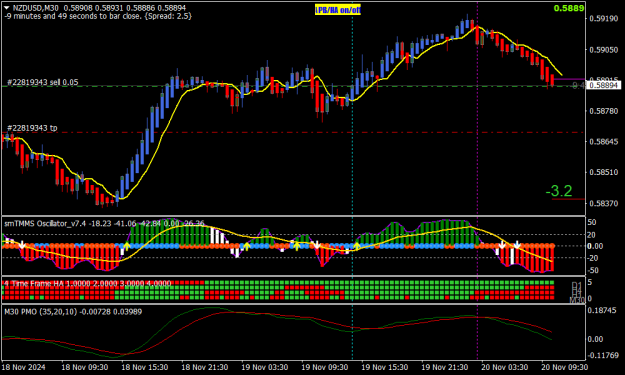Click the bar close countdown and spread text
Screen dimensions: 625x375
[98, 16]
